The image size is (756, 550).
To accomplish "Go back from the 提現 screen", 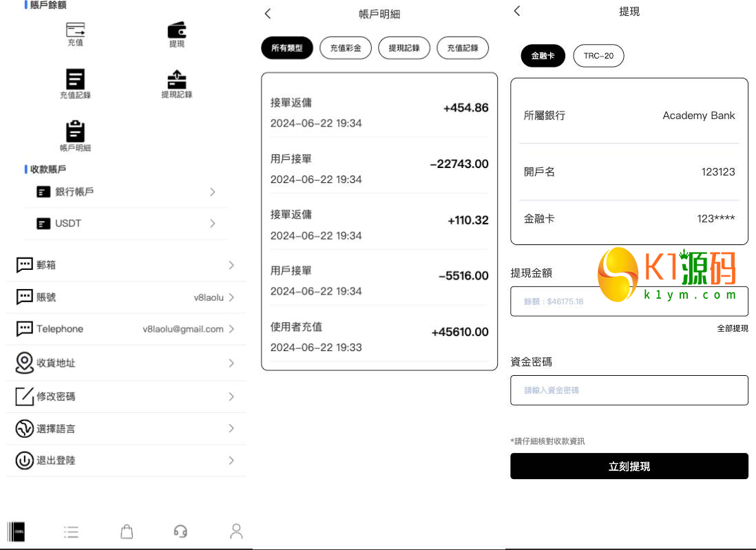I will click(517, 11).
